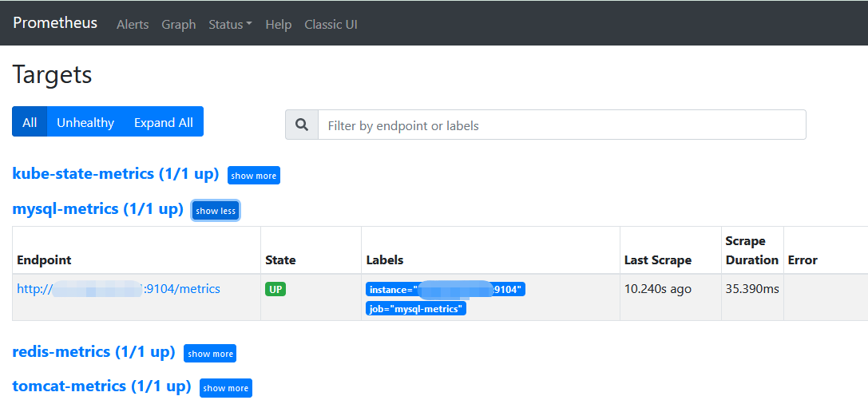Click the instance label badge
Viewport: 868px width, 408px height.
[445, 290]
